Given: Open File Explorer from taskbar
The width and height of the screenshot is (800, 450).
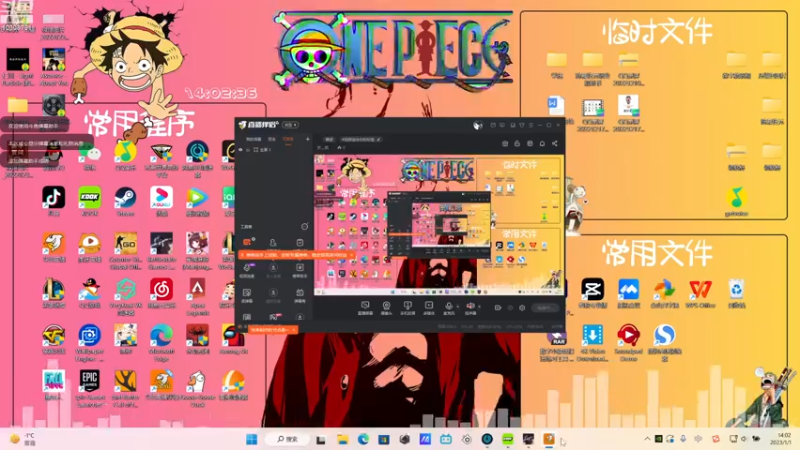Looking at the screenshot, I should [x=342, y=439].
